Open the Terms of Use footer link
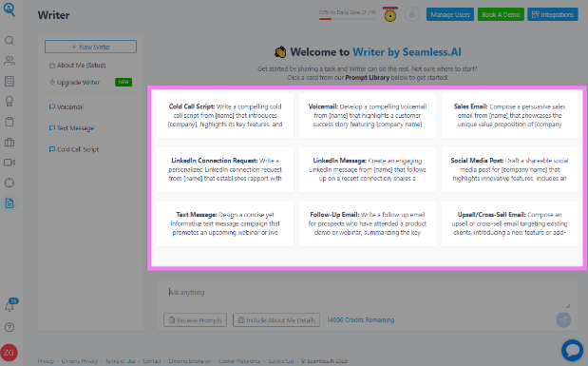Viewport: 588px width, 366px height. coord(120,361)
